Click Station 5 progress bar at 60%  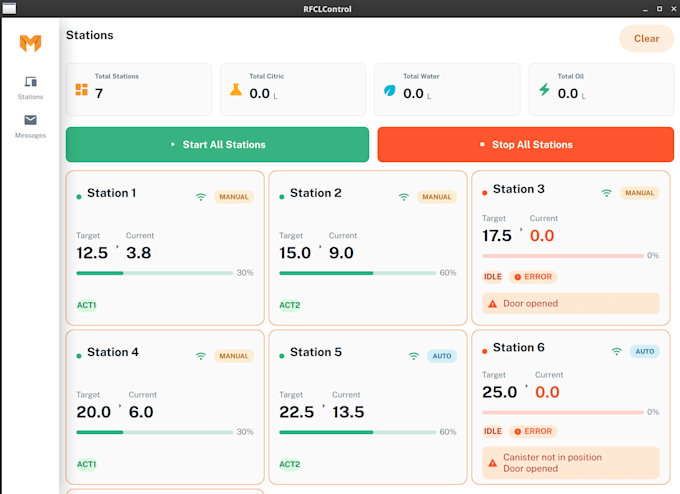pyautogui.click(x=358, y=432)
